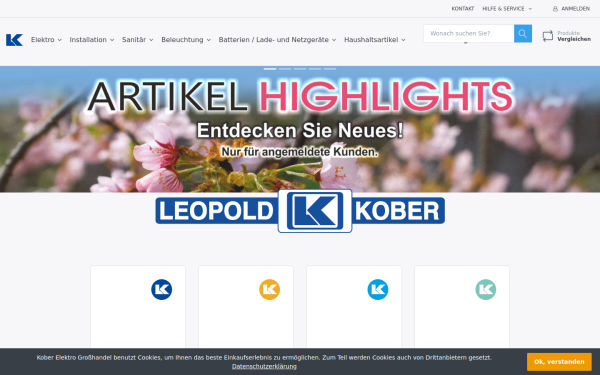Screen dimensions: 600x375
Task: Click Produkte Vergleichen text link
Action: click(574, 36)
